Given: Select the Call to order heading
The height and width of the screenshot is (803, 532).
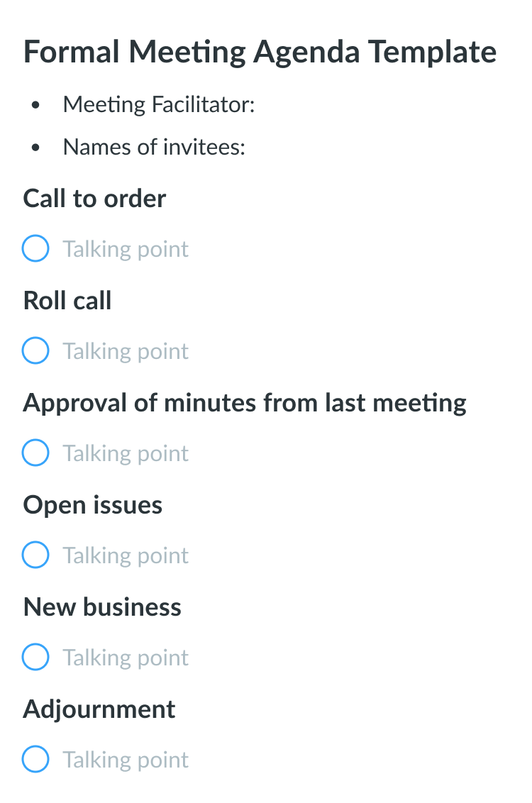Looking at the screenshot, I should (x=95, y=198).
